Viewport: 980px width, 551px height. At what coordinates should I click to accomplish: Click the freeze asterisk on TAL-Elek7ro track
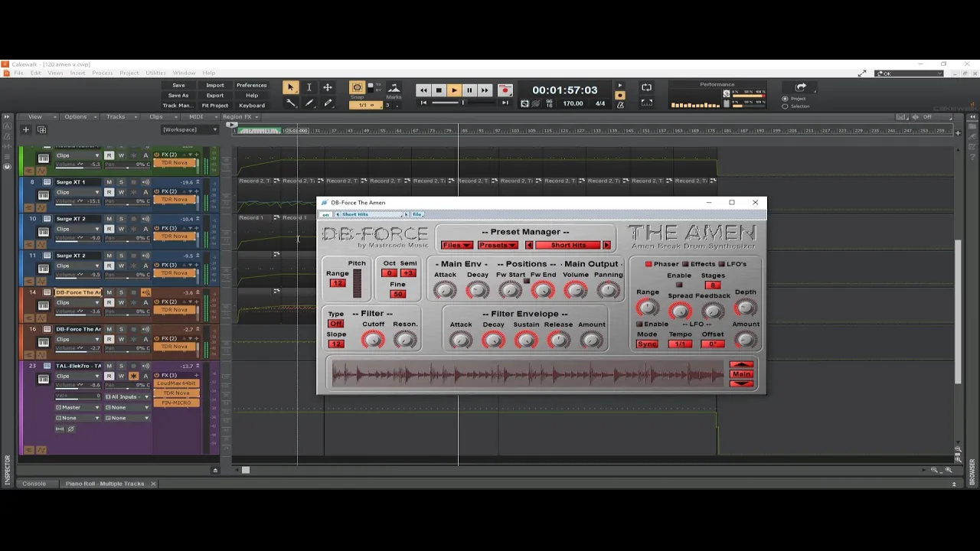[x=133, y=376]
